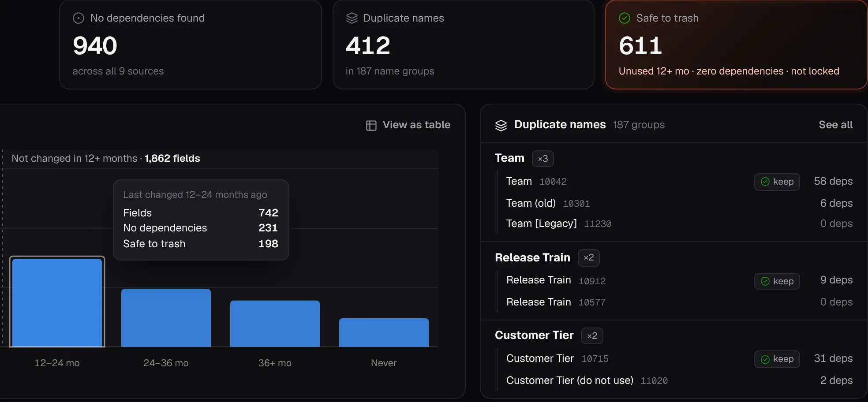Select the Never bar in chart
Image resolution: width=868 pixels, height=402 pixels.
coord(384,332)
